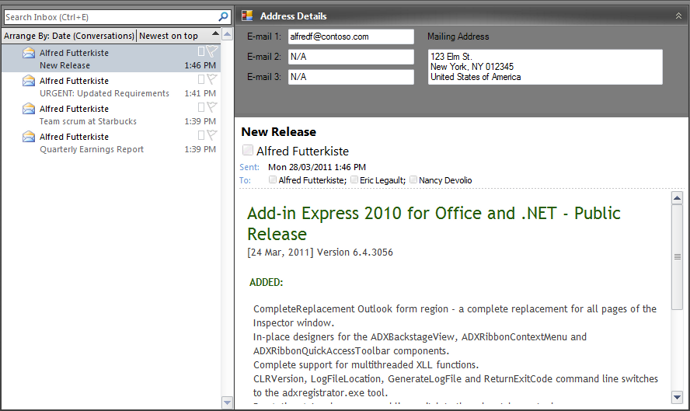
Task: Click the New Release subject heading in the reading pane
Action: click(279, 132)
